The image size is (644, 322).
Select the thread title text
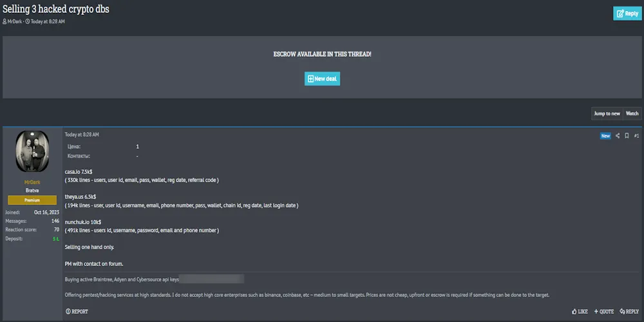coord(56,9)
